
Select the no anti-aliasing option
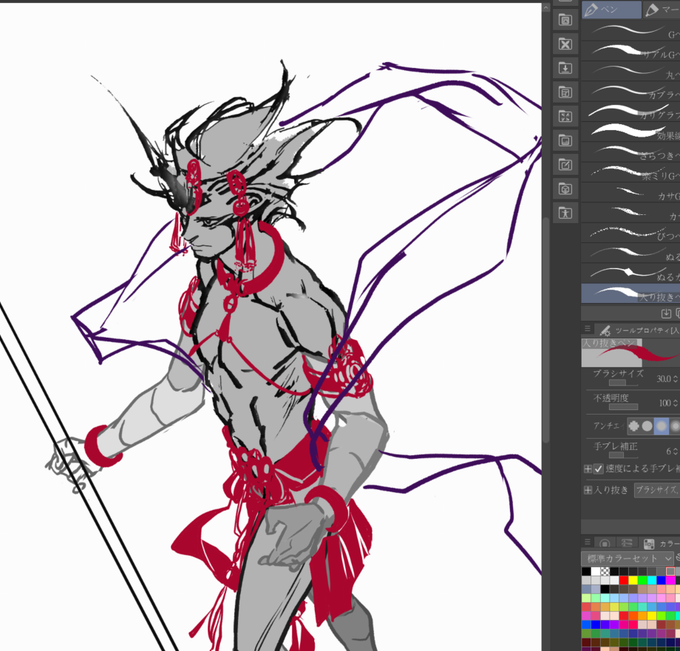click(x=634, y=426)
